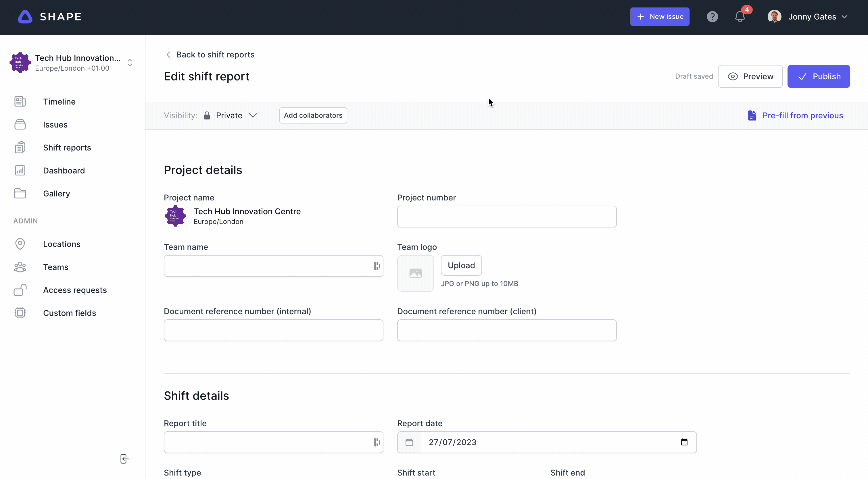Click the 'Draft saved' status text
Image resolution: width=868 pixels, height=479 pixels.
click(694, 76)
